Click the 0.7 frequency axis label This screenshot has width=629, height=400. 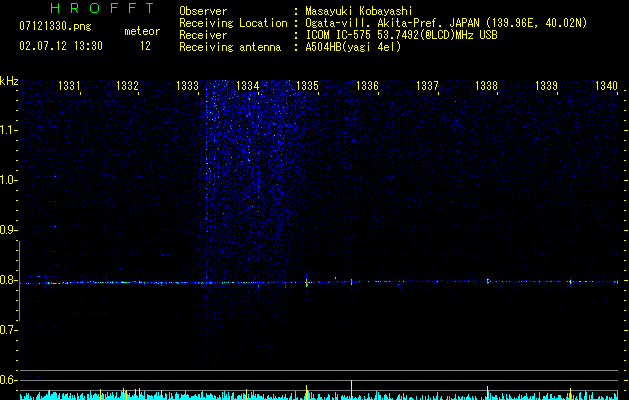click(x=8, y=330)
